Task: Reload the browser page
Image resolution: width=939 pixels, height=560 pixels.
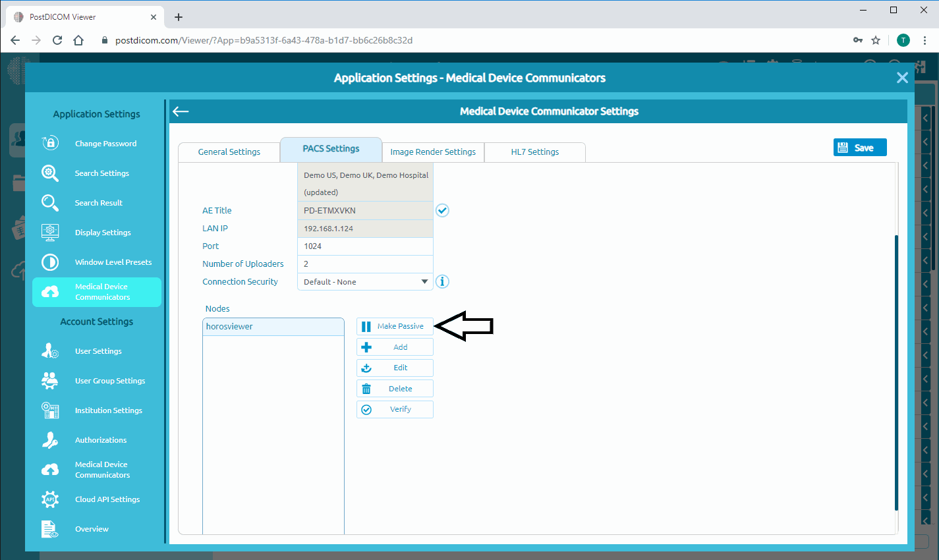Action: (57, 40)
